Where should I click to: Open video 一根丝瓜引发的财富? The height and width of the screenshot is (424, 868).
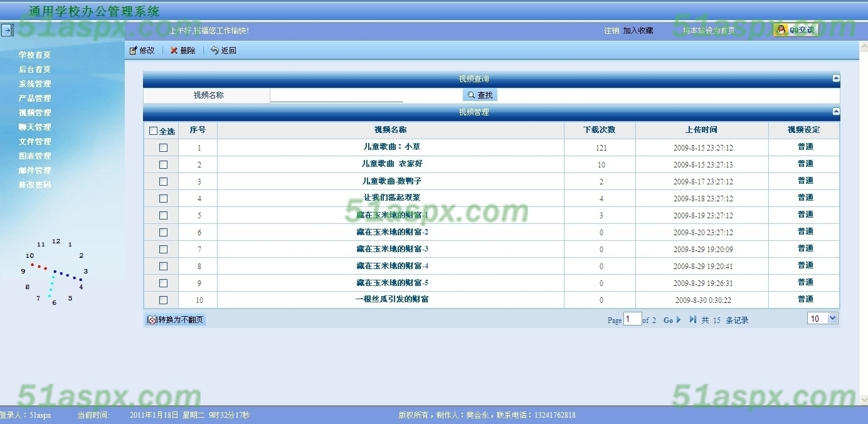[391, 299]
